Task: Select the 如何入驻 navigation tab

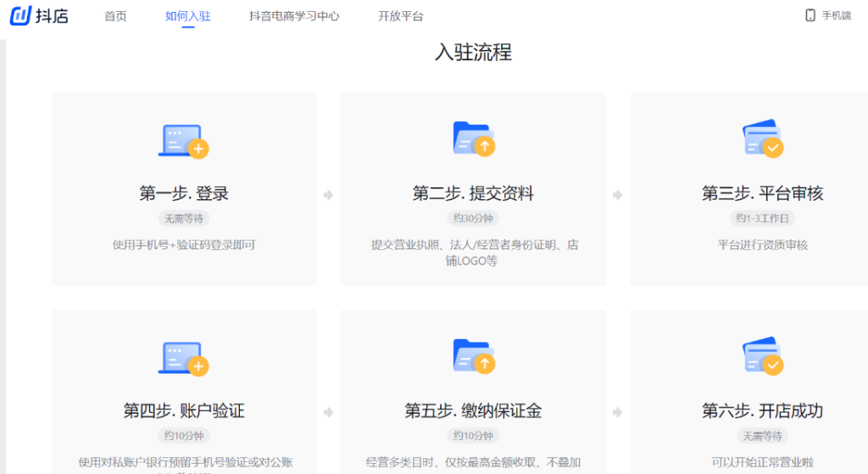Action: (187, 16)
